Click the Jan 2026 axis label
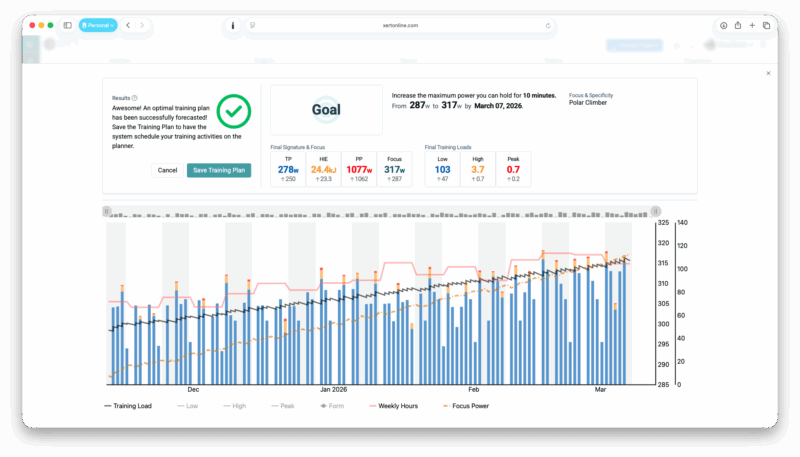800x457 pixels. 333,390
